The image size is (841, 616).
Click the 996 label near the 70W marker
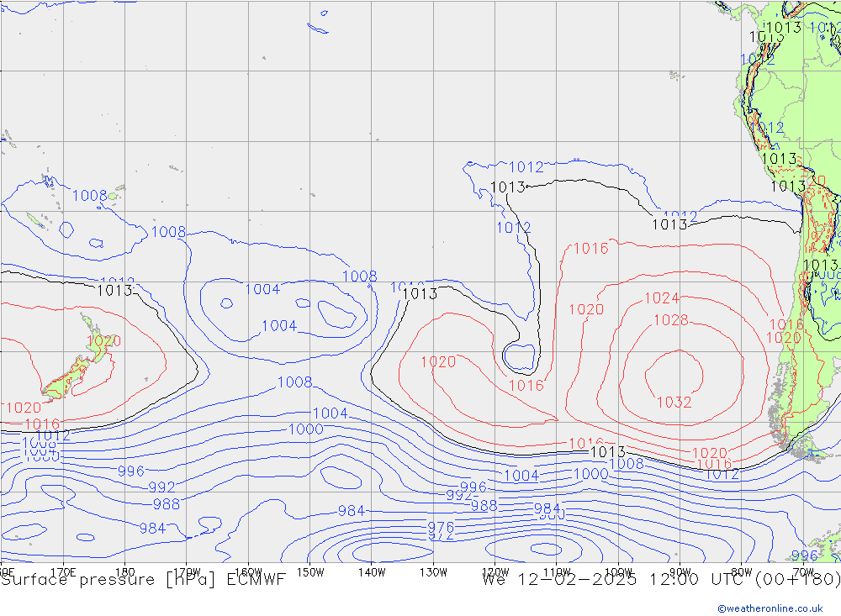click(x=805, y=556)
